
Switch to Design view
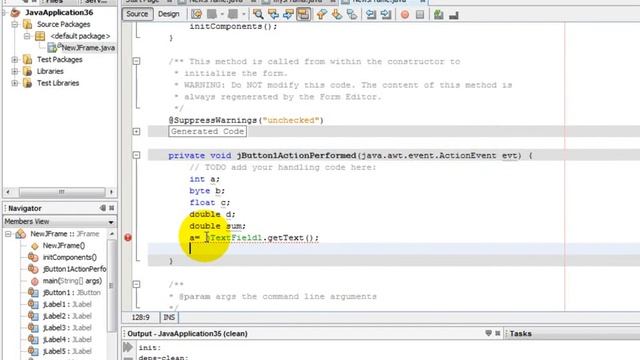point(169,14)
